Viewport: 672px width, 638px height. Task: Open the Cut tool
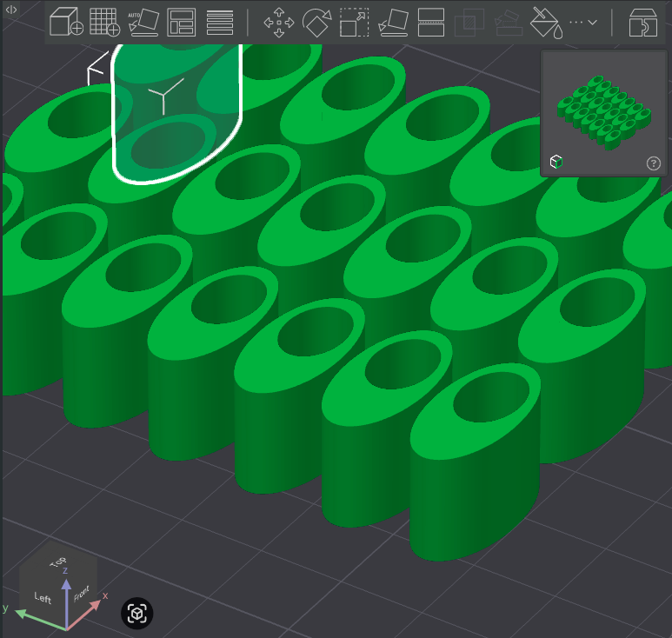coord(430,23)
